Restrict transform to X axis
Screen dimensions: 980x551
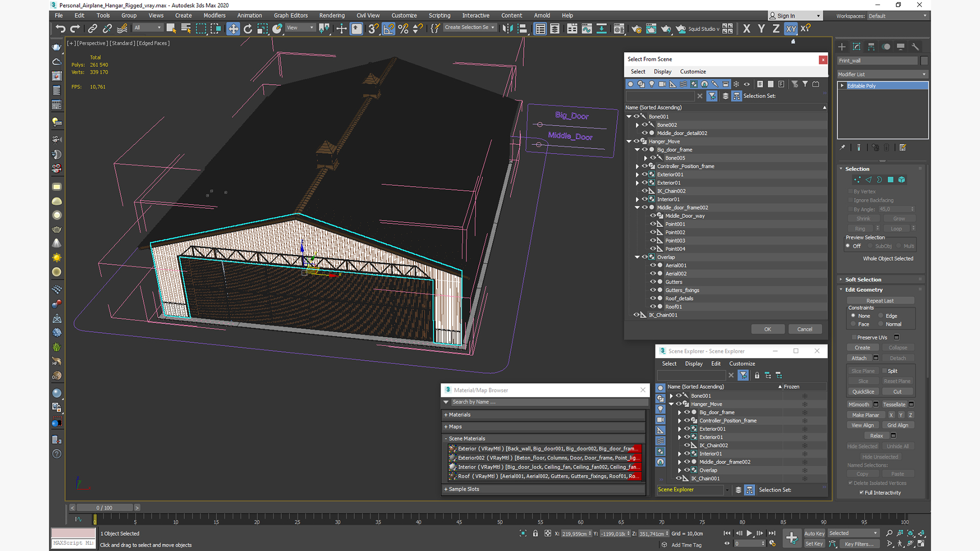click(747, 29)
